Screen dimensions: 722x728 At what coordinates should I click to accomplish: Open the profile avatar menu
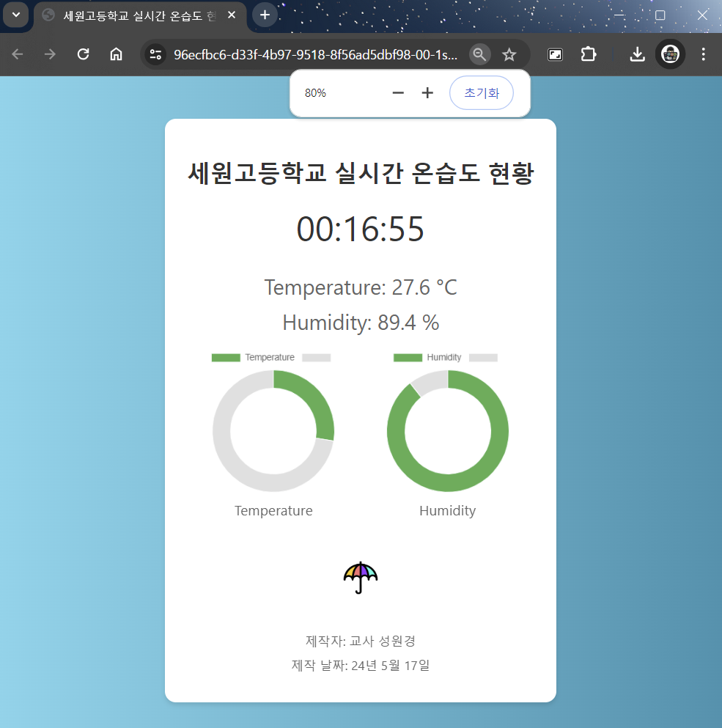point(670,54)
